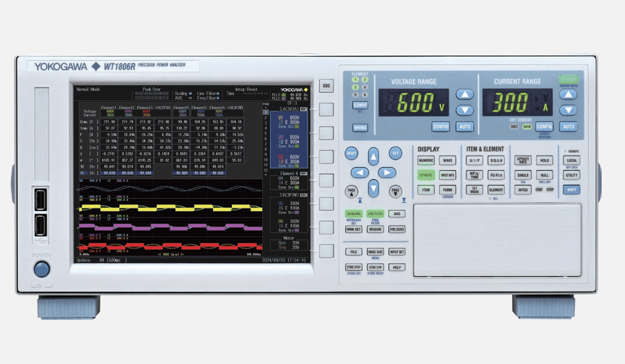The image size is (625, 364).
Task: Begin storage with STORE START
Action: (354, 267)
